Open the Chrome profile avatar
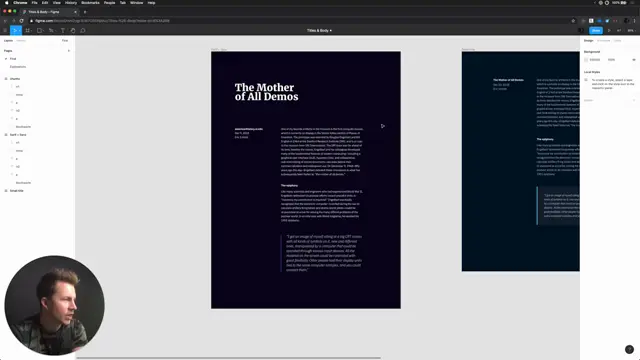This screenshot has height=360, width=640. tap(626, 20)
